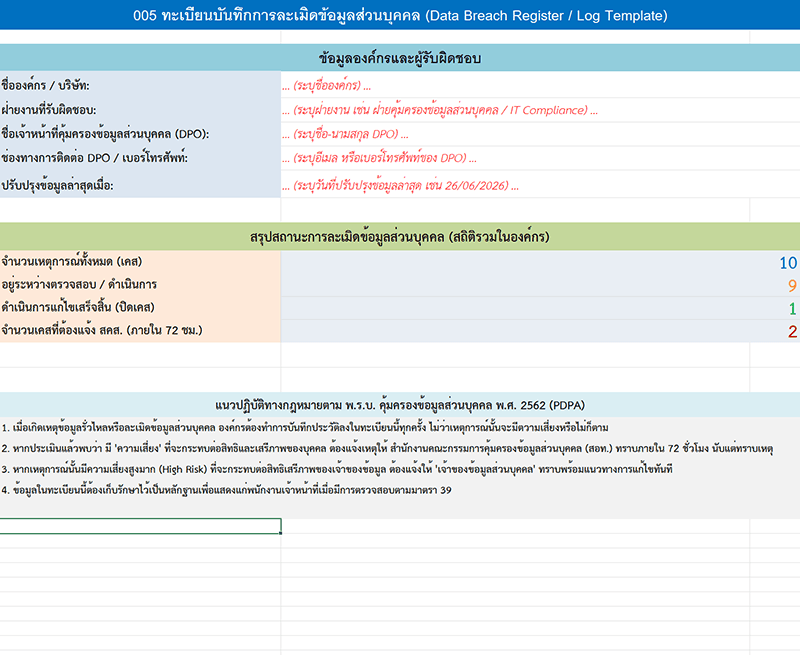The height and width of the screenshot is (655, 800).
Task: Click the organization info section header
Action: [x=400, y=58]
